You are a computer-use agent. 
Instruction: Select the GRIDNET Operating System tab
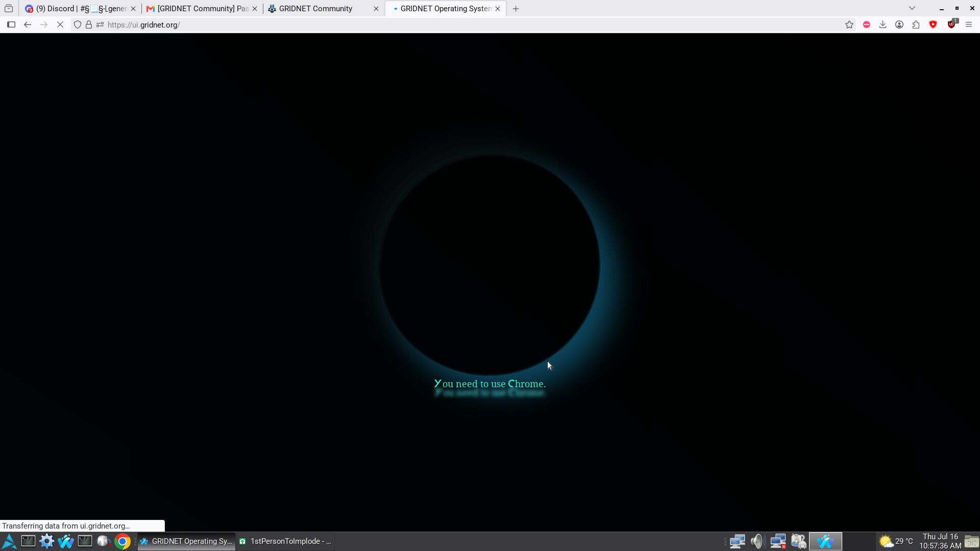pos(445,9)
